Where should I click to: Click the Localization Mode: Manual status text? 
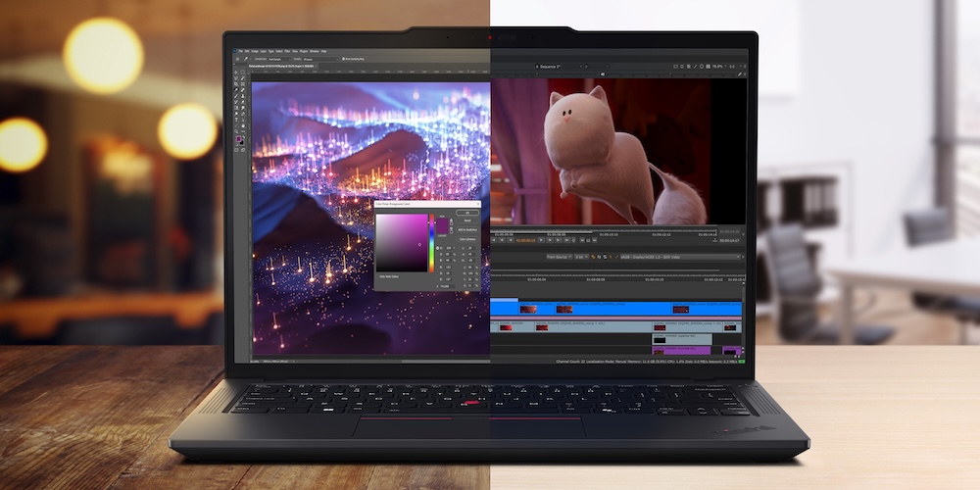pos(606,362)
